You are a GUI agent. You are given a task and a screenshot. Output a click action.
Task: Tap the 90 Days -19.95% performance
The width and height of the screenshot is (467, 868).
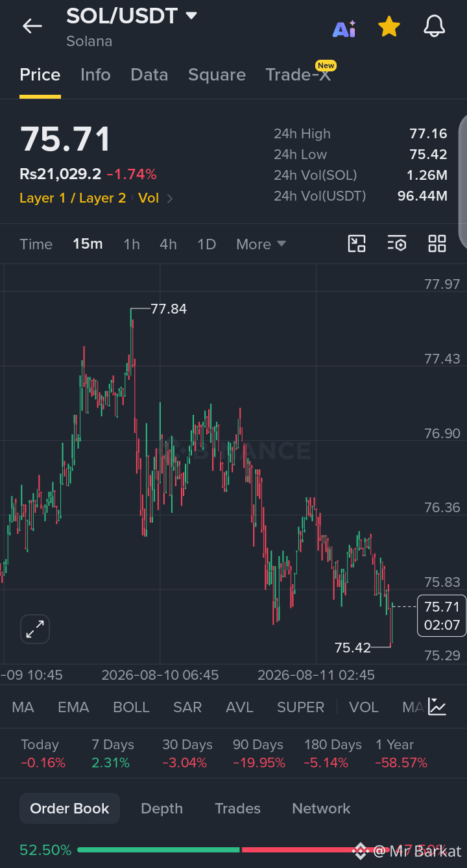259,754
